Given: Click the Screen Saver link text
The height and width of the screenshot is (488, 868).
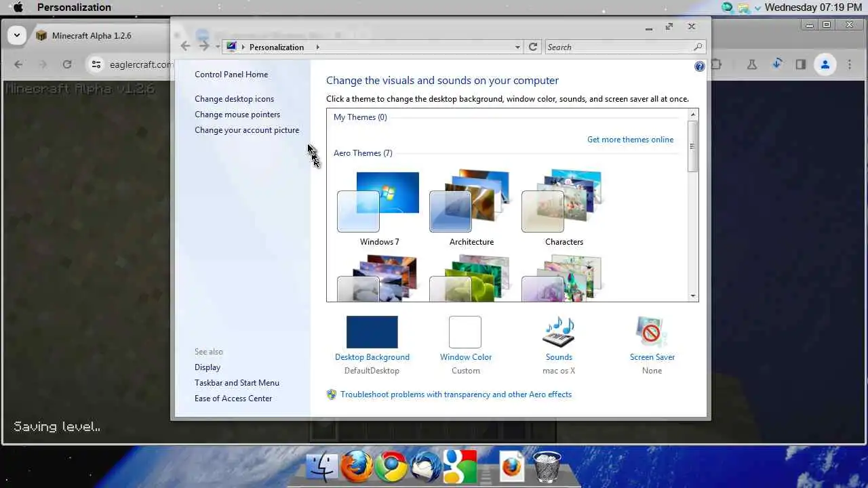Looking at the screenshot, I should point(652,357).
